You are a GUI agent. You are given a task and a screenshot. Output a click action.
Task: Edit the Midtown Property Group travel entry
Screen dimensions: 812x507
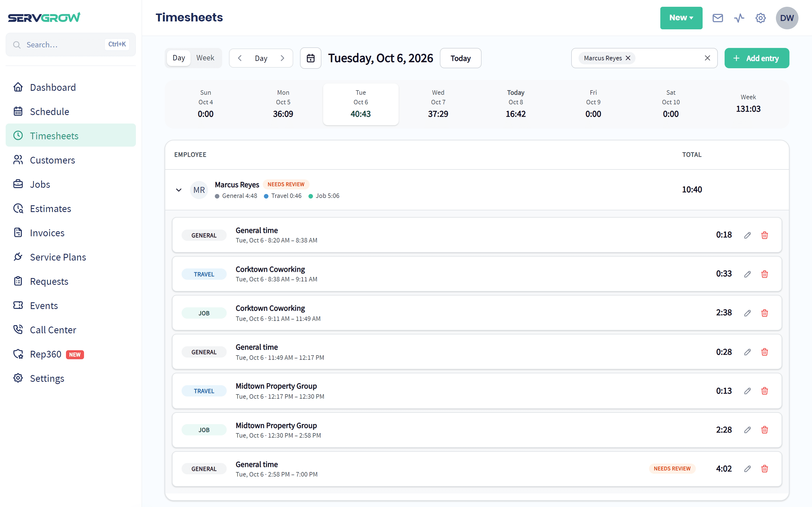click(747, 391)
